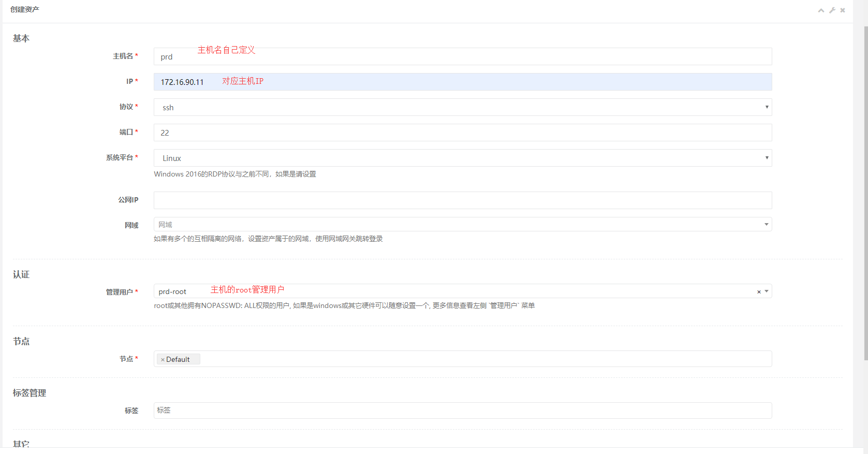Click the Windows 2016 RDP hint text
The image size is (868, 454).
(x=235, y=174)
